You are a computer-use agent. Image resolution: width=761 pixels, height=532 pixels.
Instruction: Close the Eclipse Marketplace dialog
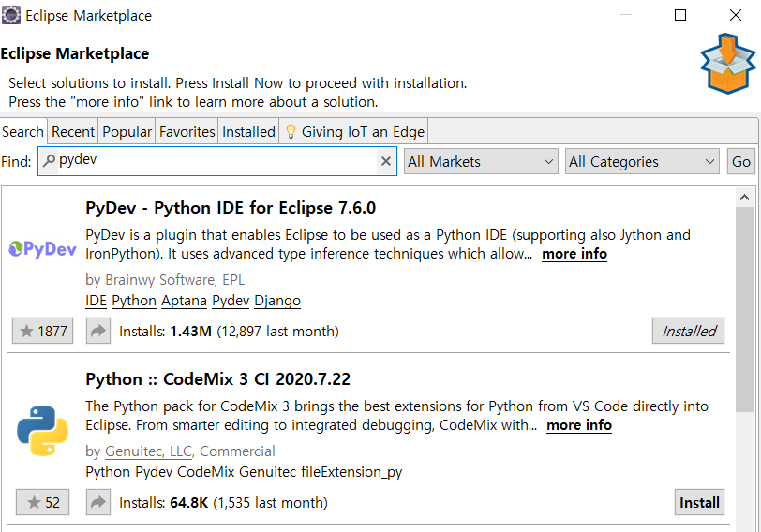(x=736, y=15)
